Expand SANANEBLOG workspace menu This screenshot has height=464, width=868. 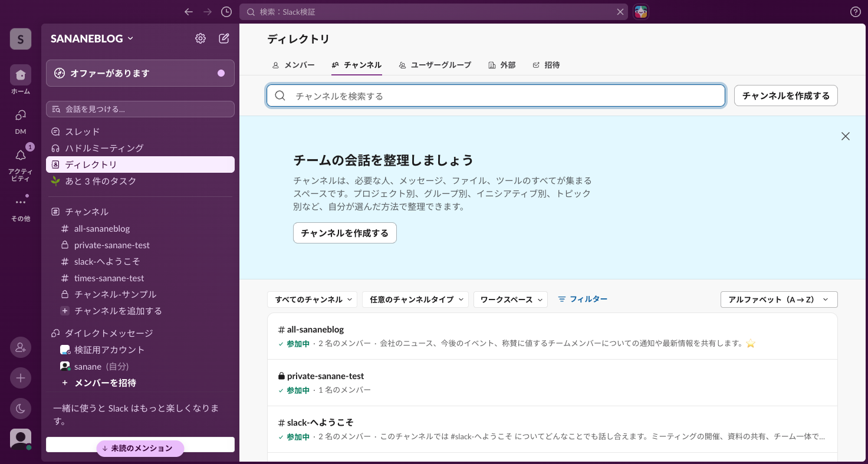(x=92, y=38)
